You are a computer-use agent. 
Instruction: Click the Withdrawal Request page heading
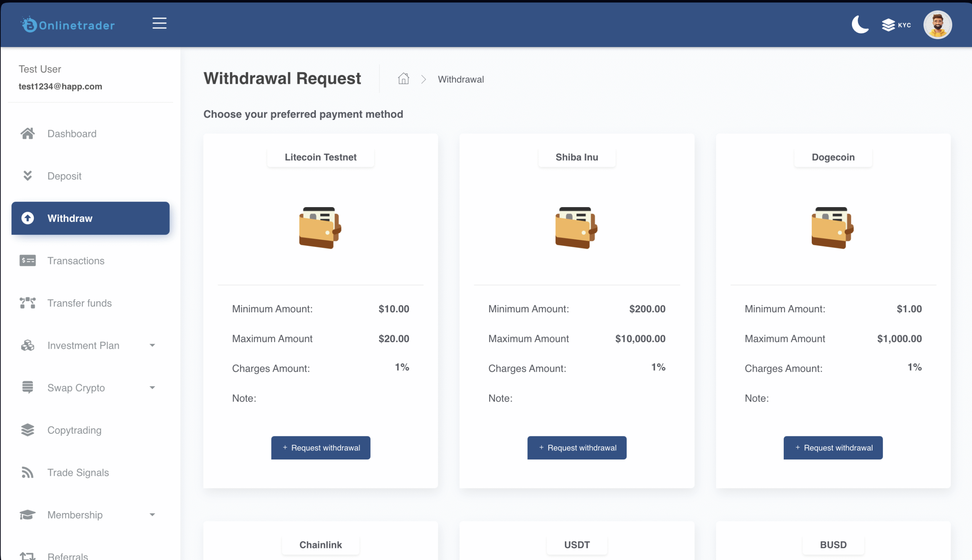click(282, 78)
